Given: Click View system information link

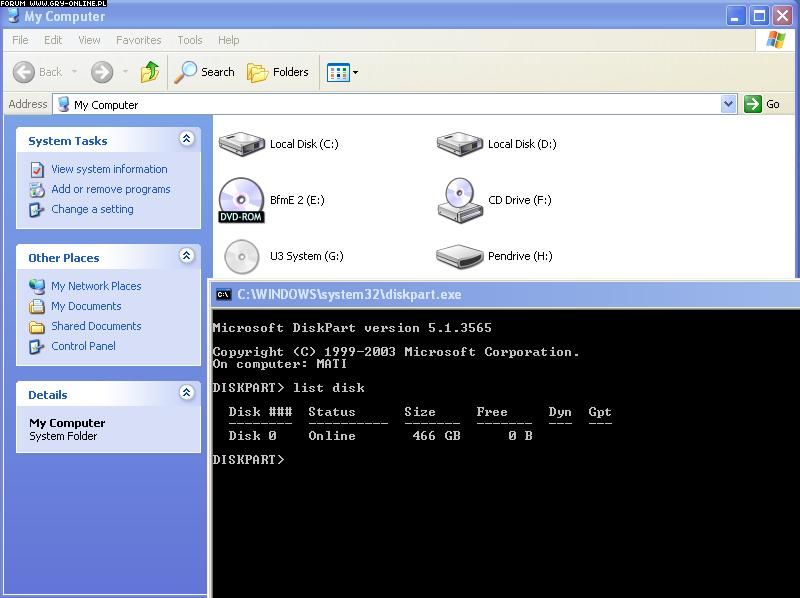Looking at the screenshot, I should (x=109, y=169).
